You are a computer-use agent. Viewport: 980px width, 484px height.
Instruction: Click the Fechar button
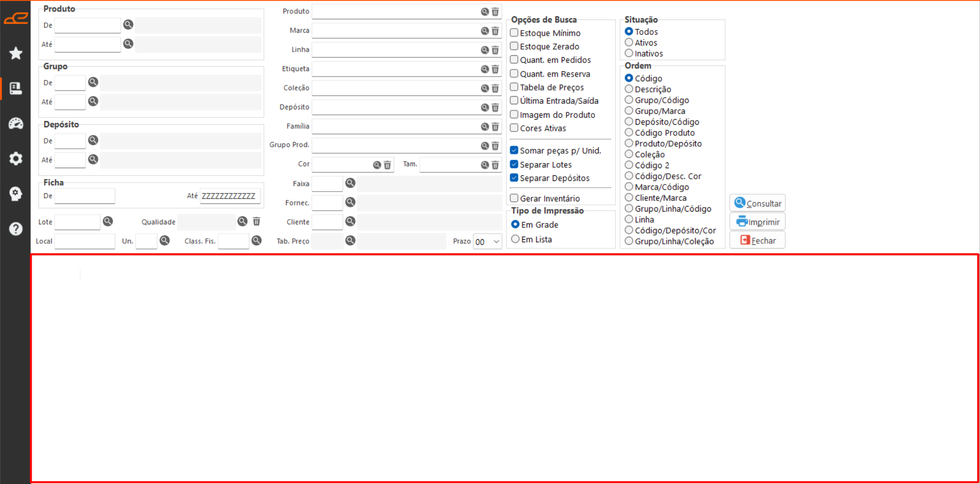click(757, 240)
